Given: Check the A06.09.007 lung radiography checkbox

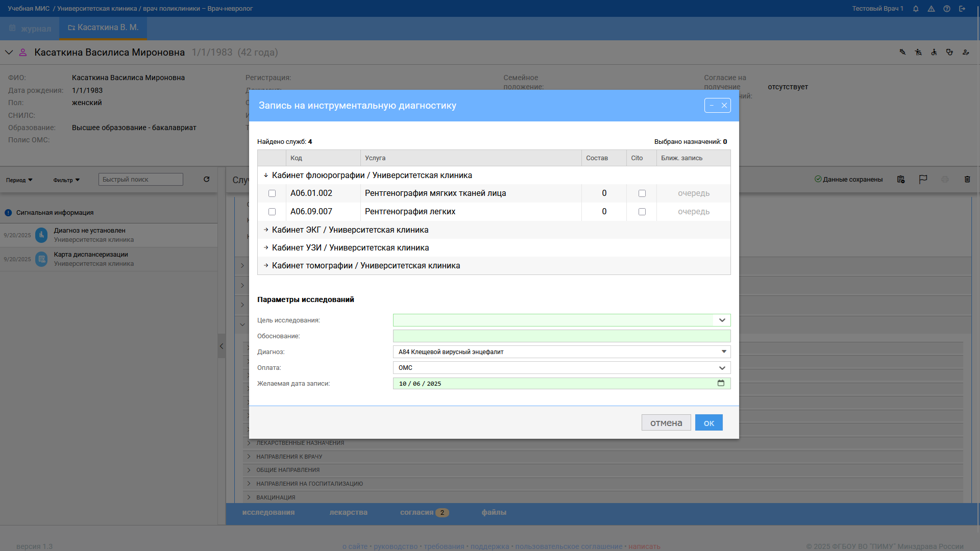Looking at the screenshot, I should (272, 212).
